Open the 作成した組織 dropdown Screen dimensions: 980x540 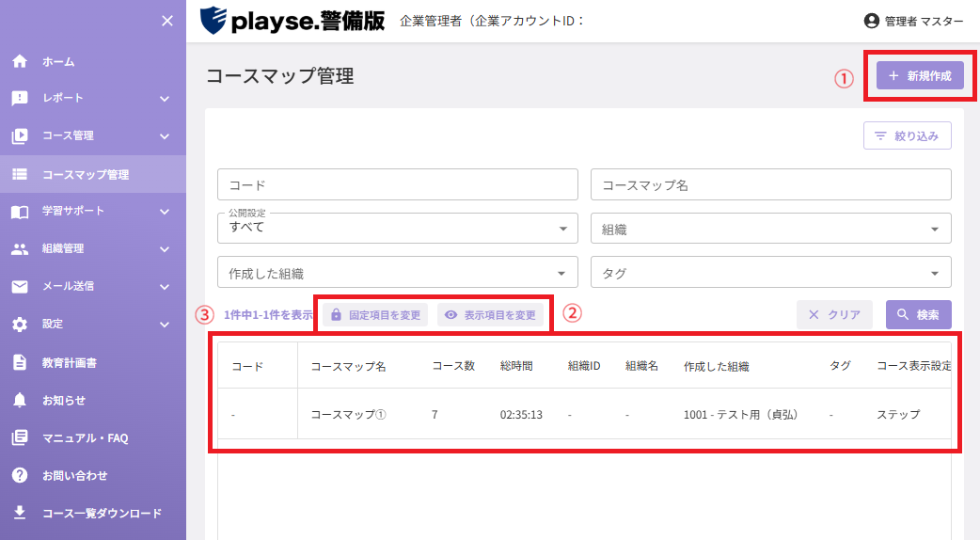(x=398, y=273)
